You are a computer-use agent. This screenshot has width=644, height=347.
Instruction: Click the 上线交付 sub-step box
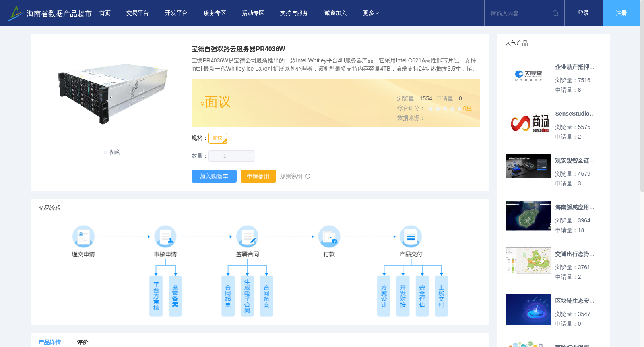point(442,296)
